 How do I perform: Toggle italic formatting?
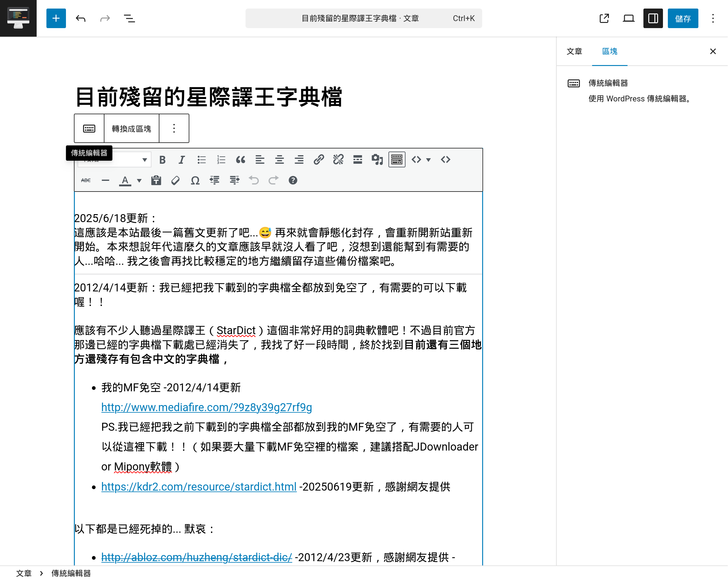[x=182, y=160]
